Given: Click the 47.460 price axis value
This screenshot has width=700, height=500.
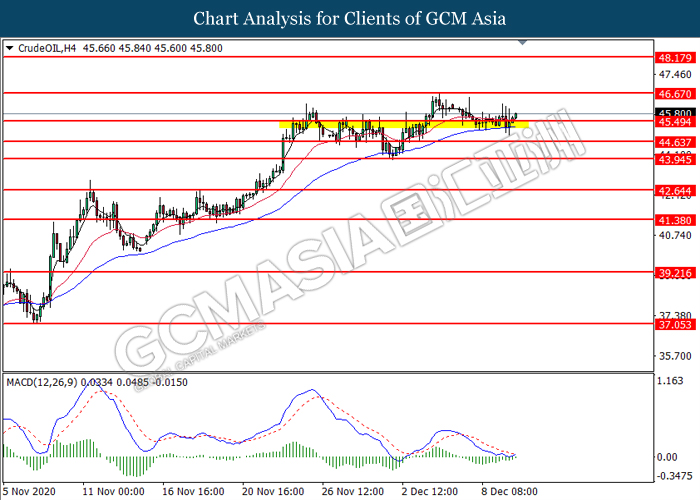Looking at the screenshot, I should coord(675,74).
